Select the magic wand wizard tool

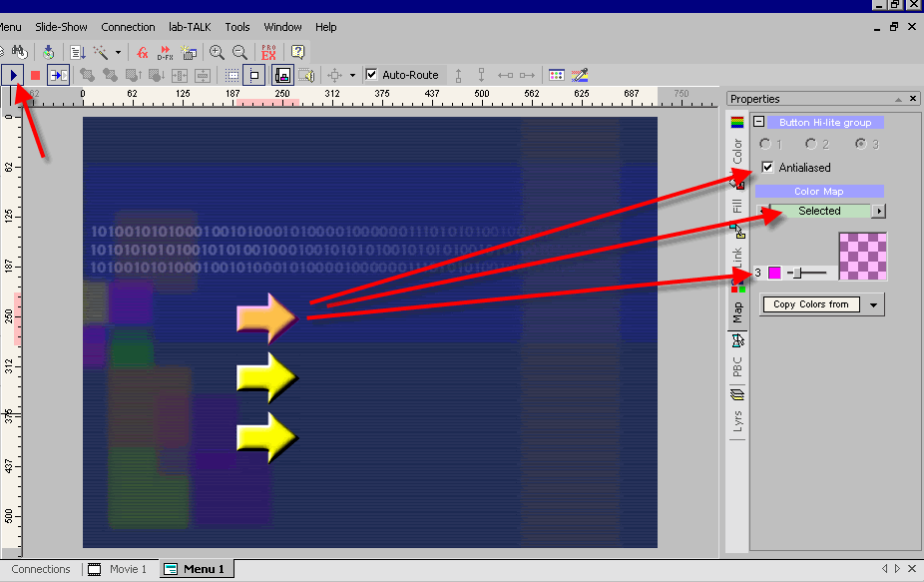[101, 52]
